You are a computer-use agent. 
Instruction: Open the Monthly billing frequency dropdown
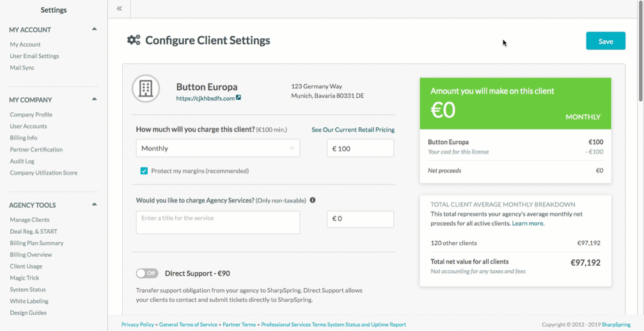click(x=217, y=148)
